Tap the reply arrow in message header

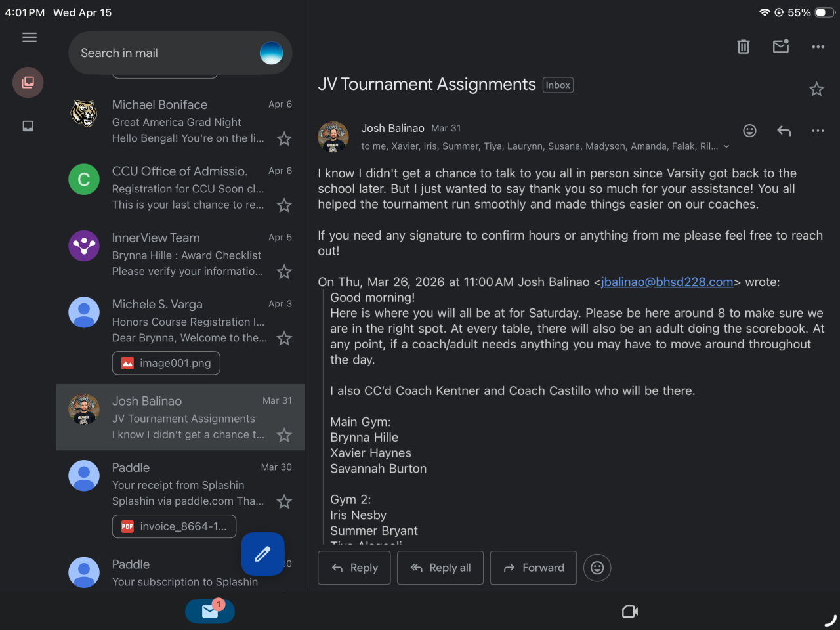(784, 131)
